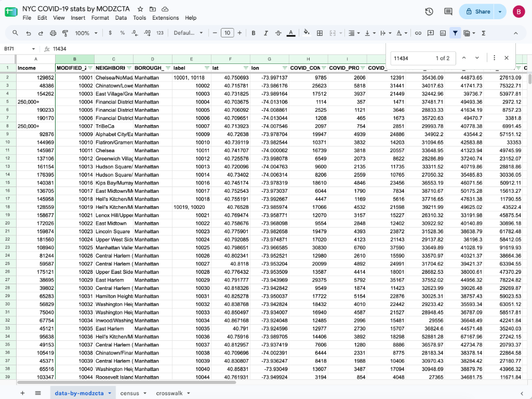Go to next find result arrow

coord(477,58)
